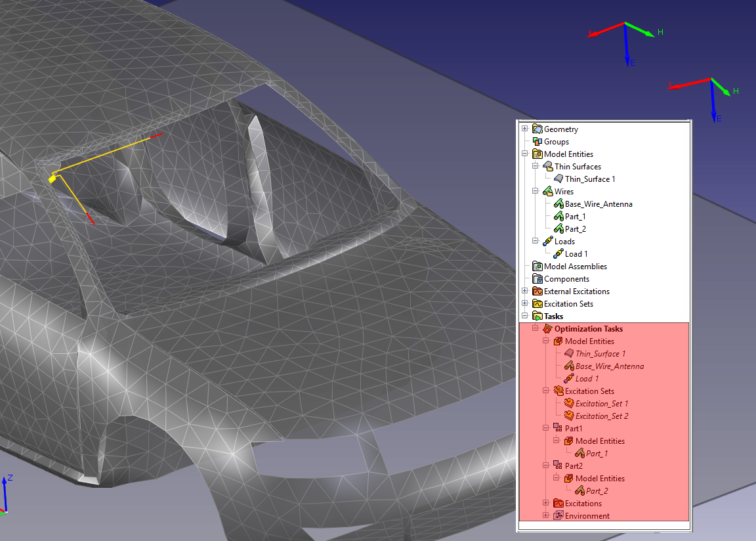Expand the Geometry tree node
Viewport: 756px width, 541px height.
tap(525, 129)
